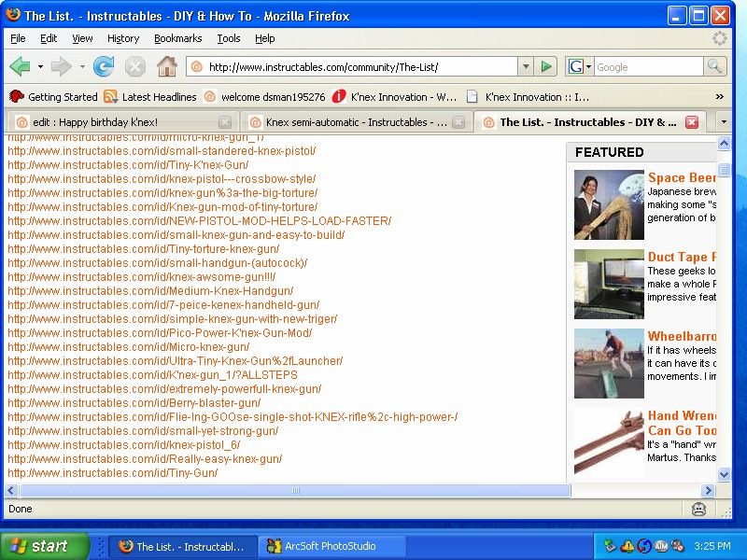This screenshot has height=560, width=747.
Task: Open the Flie-Ing-GOOse single-shot rifle link
Action: [x=233, y=417]
